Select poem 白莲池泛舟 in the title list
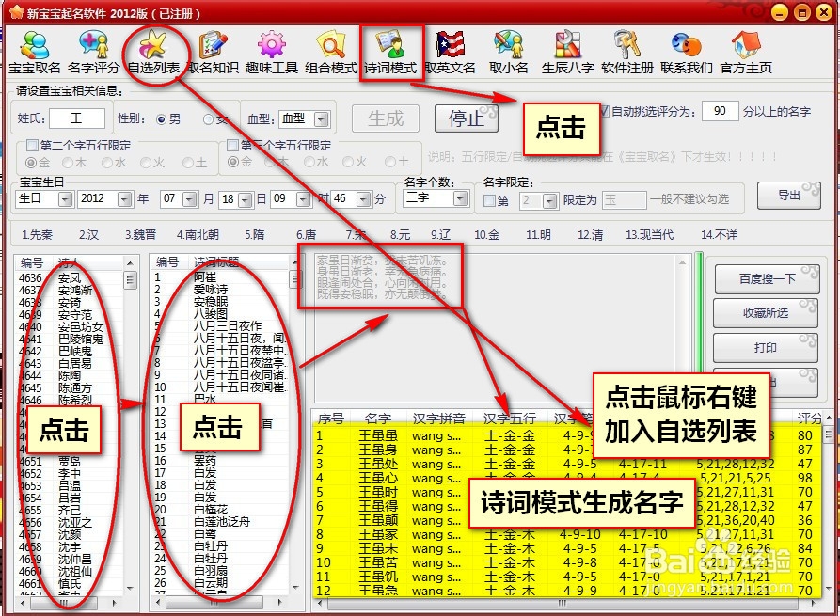The image size is (840, 616). click(222, 522)
